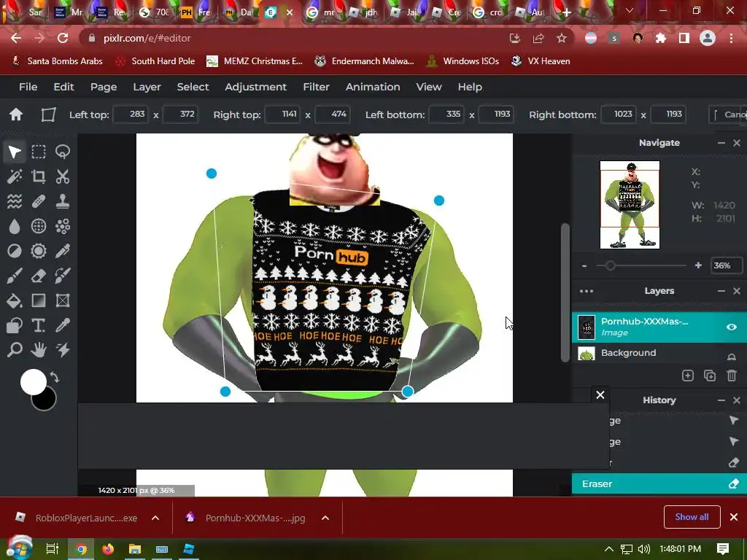Hide the Pornhub-XXXMas image layer

tap(731, 327)
